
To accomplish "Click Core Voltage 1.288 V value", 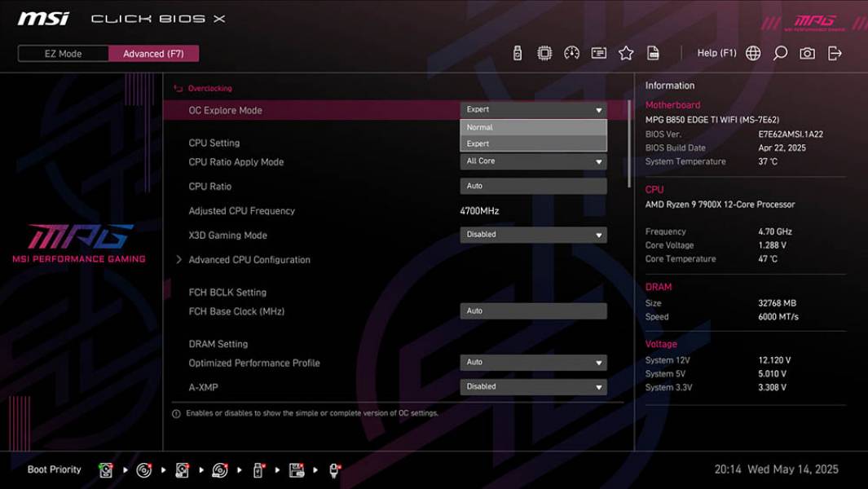I will tap(772, 245).
